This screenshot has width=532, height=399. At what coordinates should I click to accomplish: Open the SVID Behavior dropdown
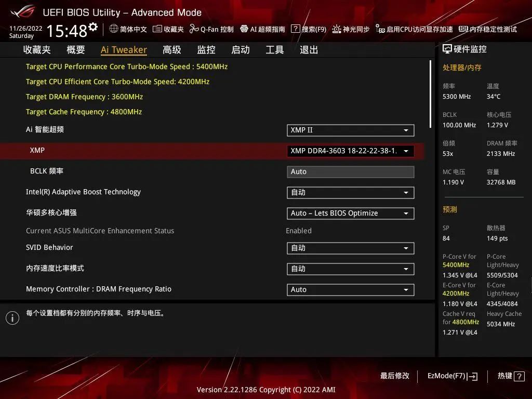(x=351, y=248)
